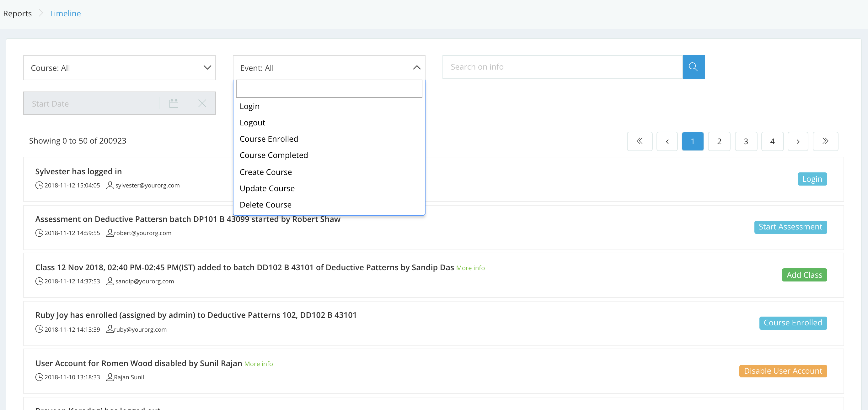Screen dimensions: 868x410
Task: Go to page 4
Action: [772, 141]
